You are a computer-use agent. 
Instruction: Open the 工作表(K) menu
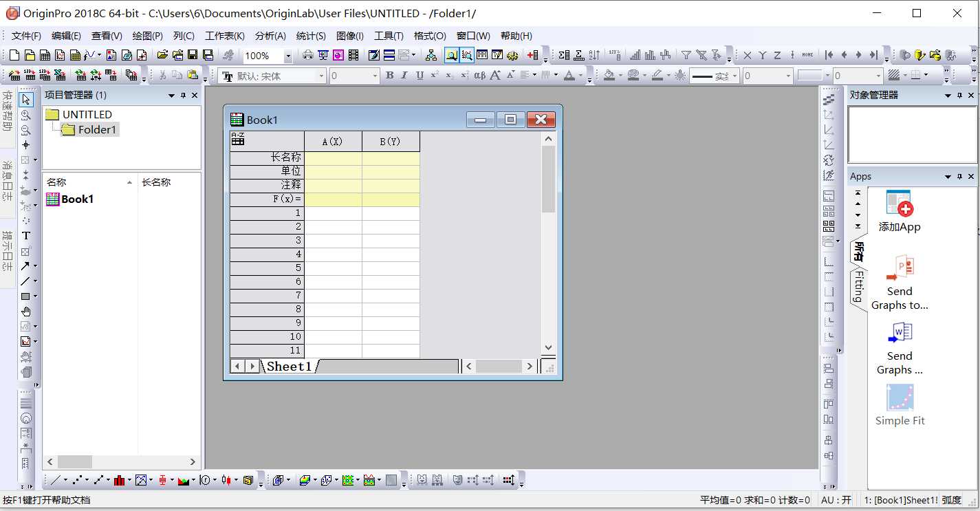pyautogui.click(x=225, y=36)
